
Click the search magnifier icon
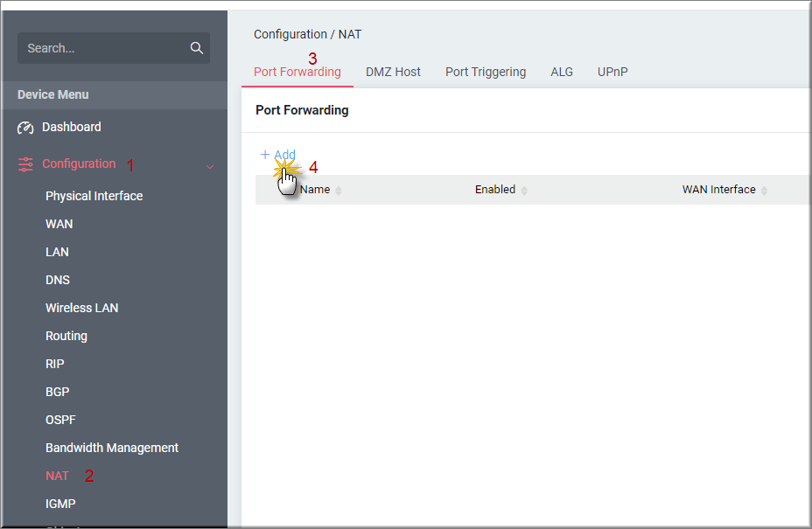(x=196, y=48)
